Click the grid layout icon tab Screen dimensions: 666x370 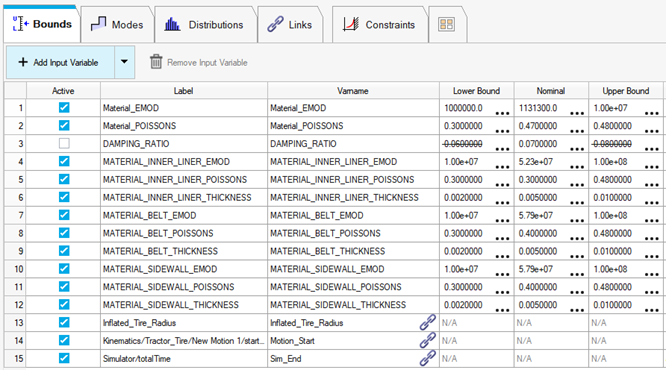(446, 24)
